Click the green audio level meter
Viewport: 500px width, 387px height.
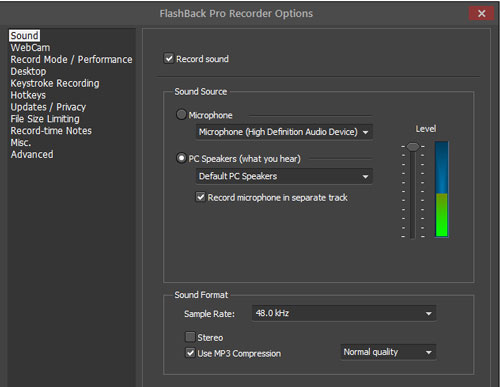442,189
